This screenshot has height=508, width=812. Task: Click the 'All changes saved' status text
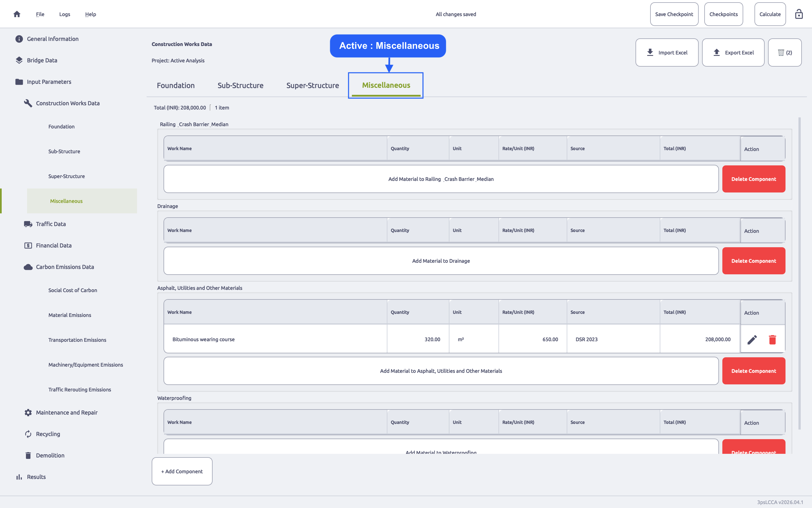pyautogui.click(x=456, y=14)
